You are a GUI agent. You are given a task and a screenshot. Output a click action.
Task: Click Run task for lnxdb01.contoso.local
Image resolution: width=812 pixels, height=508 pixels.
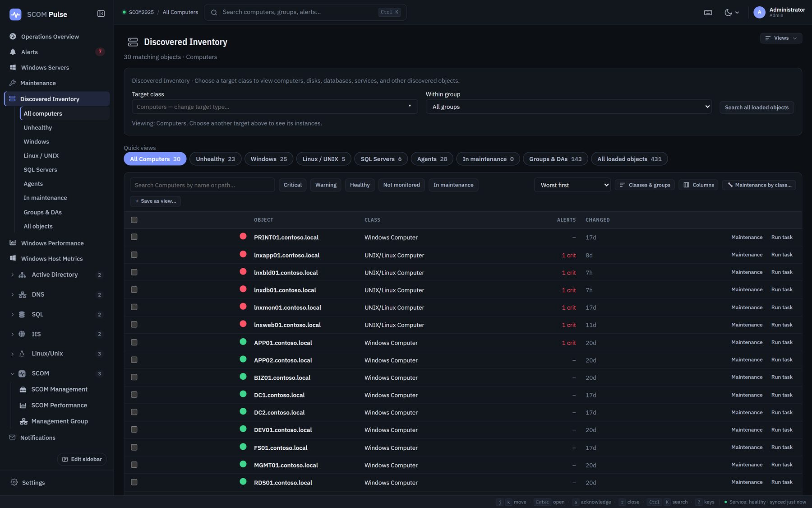(782, 290)
